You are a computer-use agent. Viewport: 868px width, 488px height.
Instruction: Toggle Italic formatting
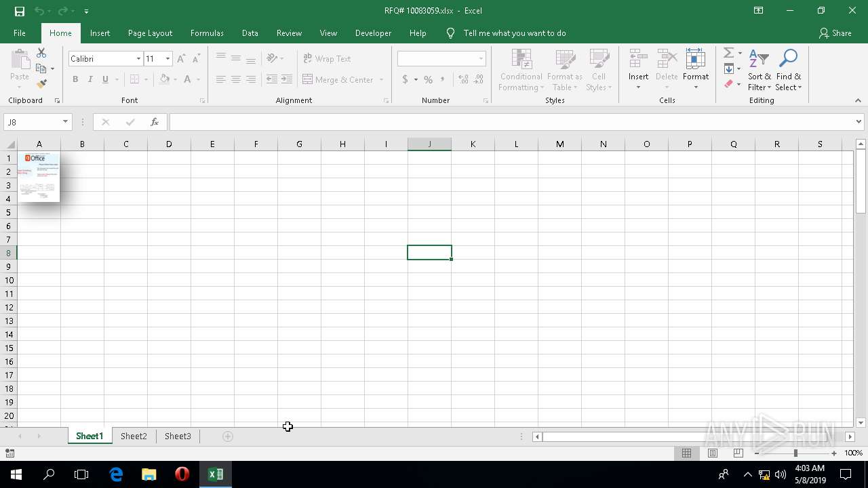[90, 79]
